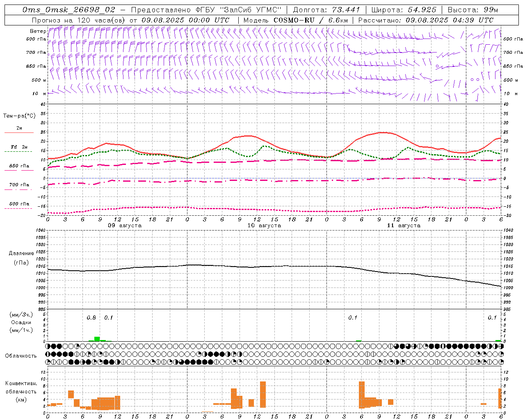Click the "11 августа" date label
525x420 pixels.
pos(404,226)
